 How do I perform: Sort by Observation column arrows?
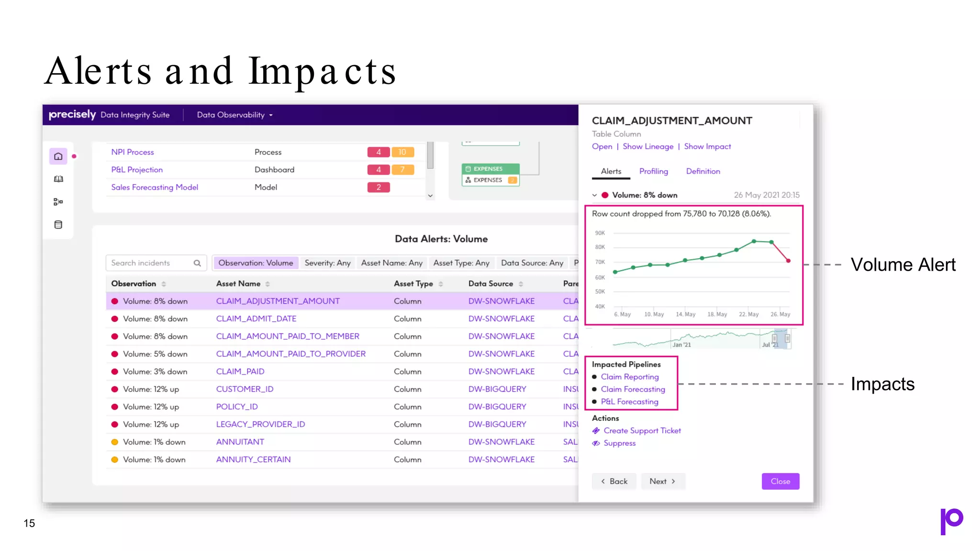tap(164, 284)
